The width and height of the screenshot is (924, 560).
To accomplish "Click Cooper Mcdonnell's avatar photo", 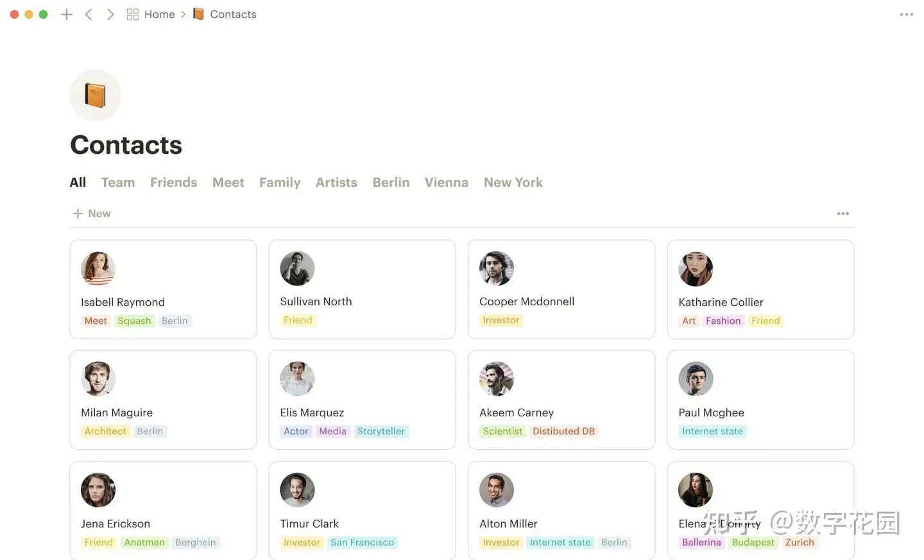I will coord(497,268).
